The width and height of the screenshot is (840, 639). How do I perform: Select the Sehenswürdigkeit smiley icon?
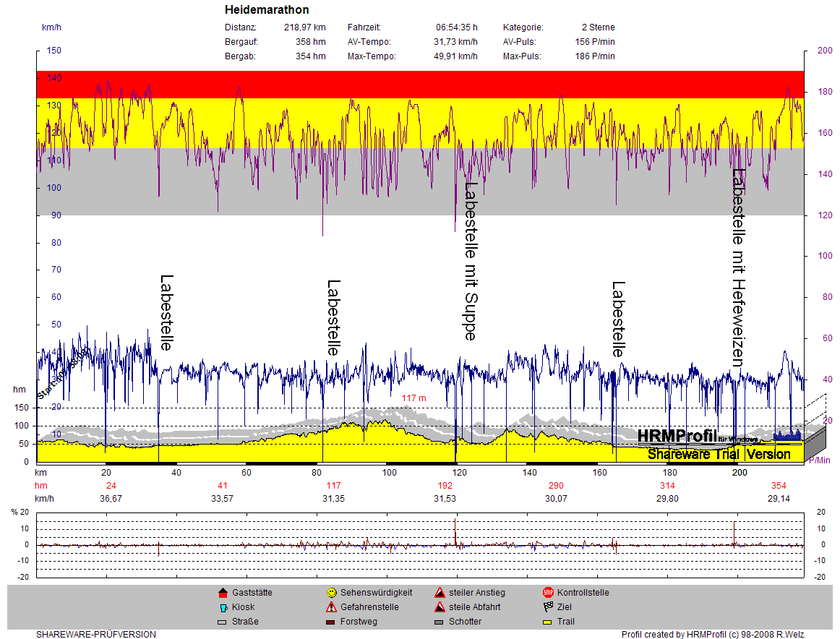coord(331,592)
